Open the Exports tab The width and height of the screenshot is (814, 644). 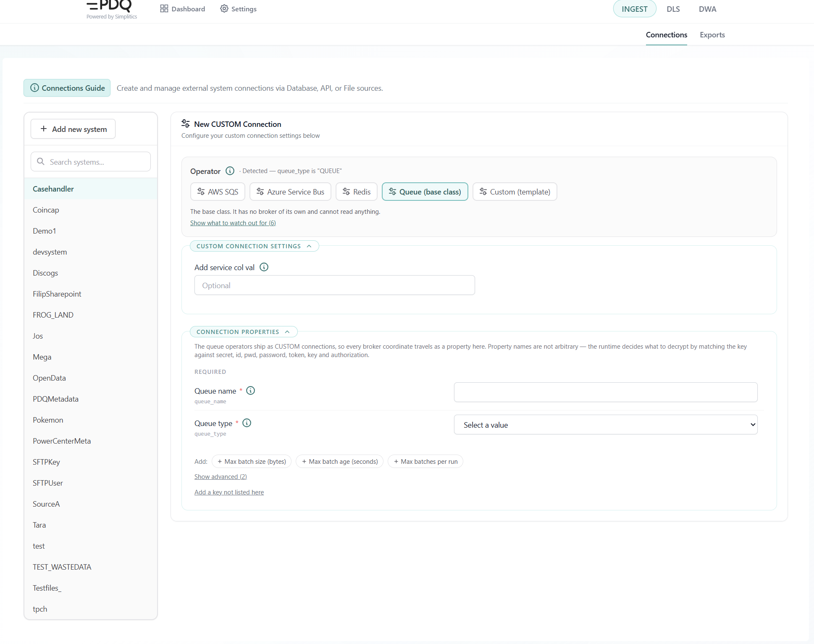[712, 35]
